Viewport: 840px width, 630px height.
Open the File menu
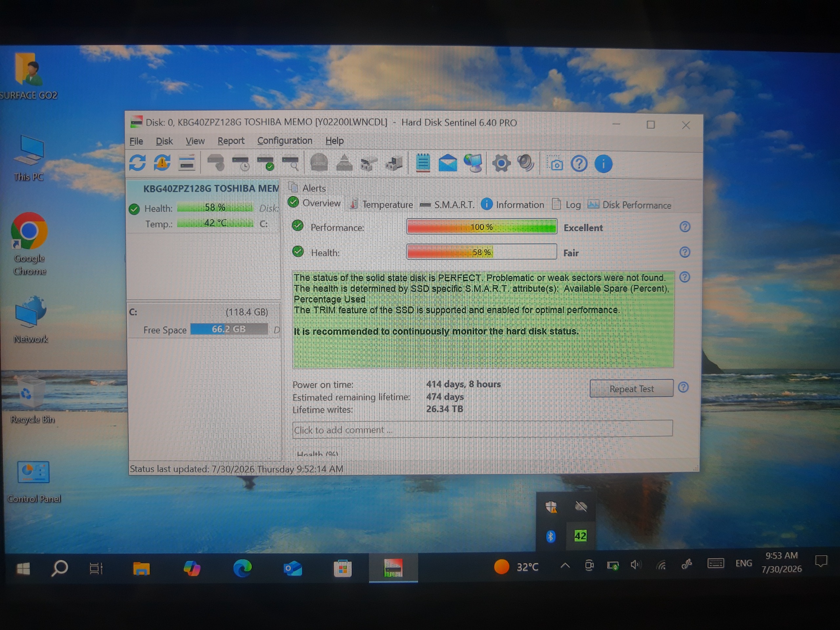(x=136, y=141)
